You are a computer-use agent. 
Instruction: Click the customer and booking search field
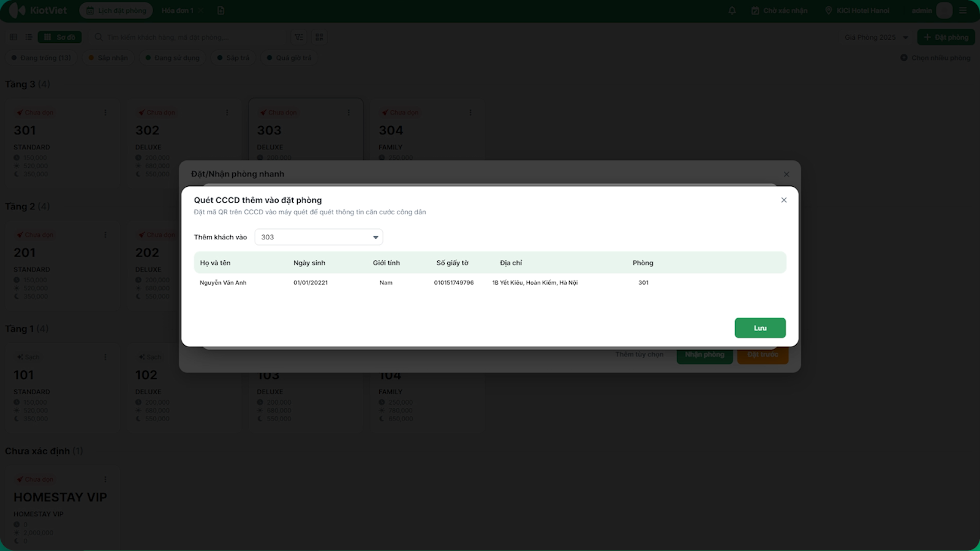coord(189,37)
